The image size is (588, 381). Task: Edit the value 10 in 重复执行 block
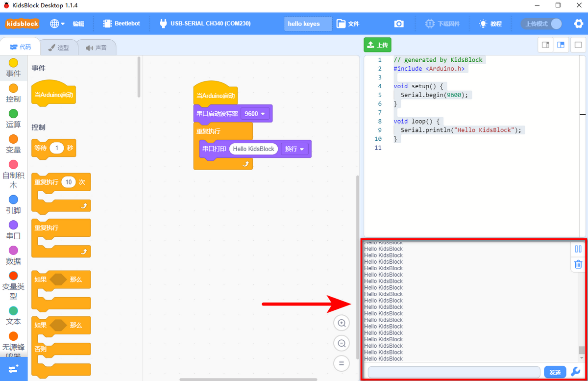point(69,182)
